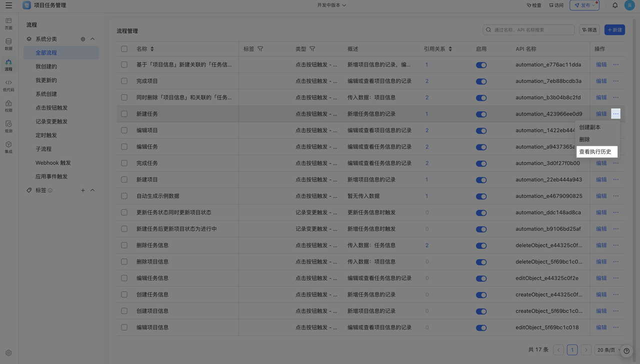Open the 20 条/页 page size dropdown

(x=608, y=350)
